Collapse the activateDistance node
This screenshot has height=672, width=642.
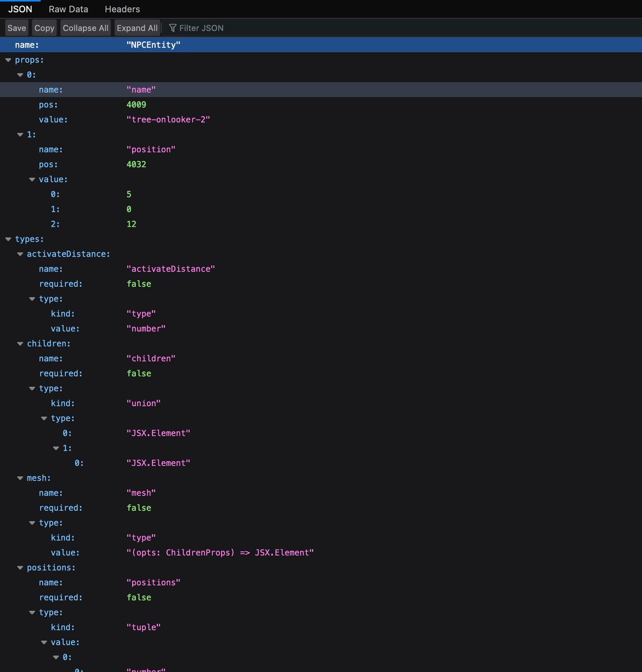tap(20, 254)
